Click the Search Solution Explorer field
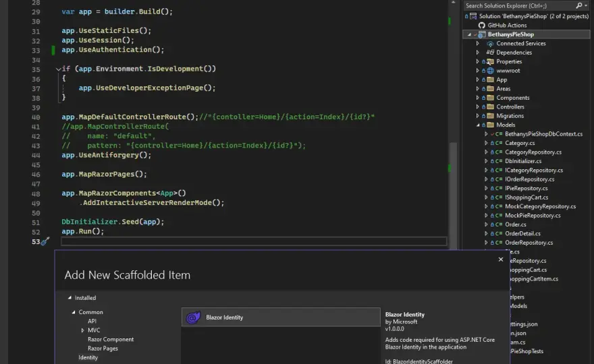 point(520,5)
